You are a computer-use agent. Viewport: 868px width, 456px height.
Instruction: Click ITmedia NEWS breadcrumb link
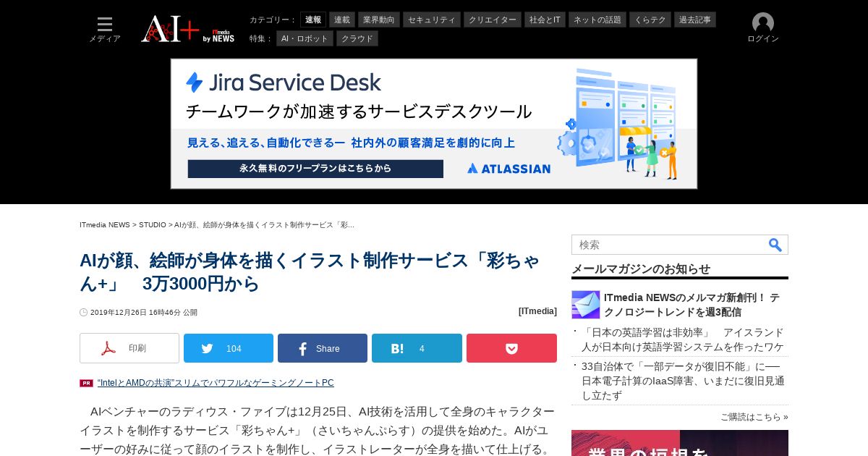(105, 225)
